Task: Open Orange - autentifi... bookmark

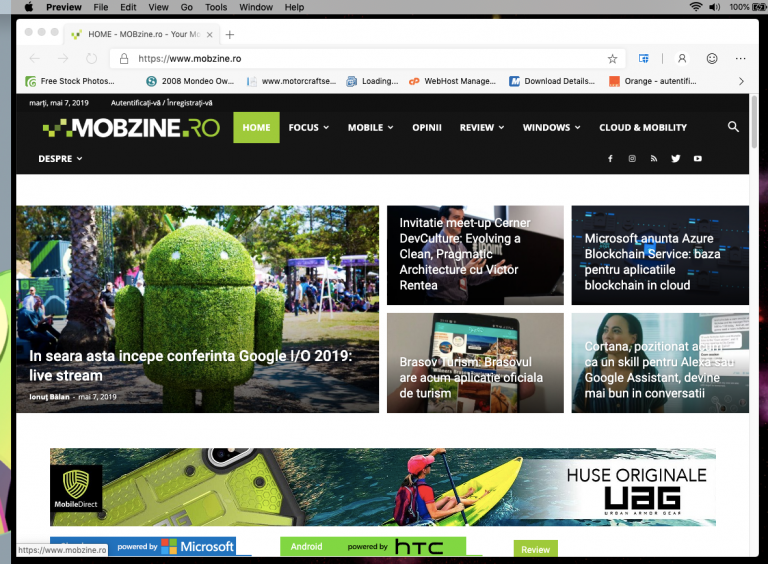Action: pyautogui.click(x=653, y=81)
